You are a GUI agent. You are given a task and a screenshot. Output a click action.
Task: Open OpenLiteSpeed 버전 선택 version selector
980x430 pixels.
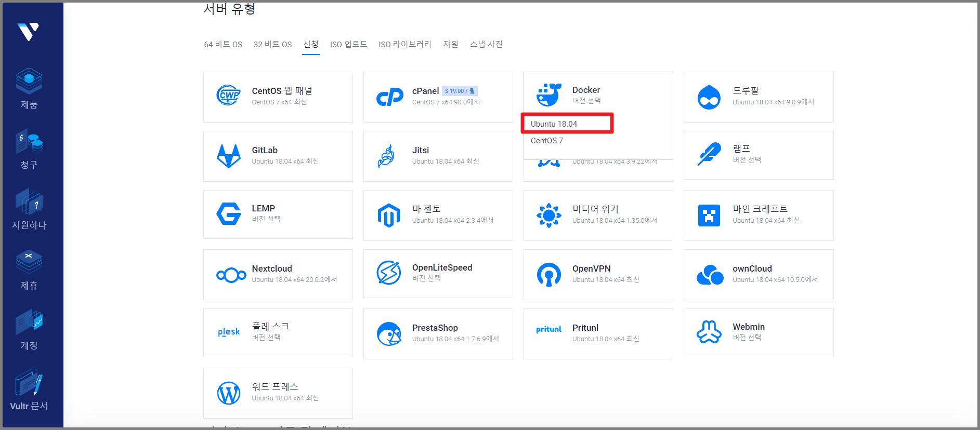pos(426,278)
